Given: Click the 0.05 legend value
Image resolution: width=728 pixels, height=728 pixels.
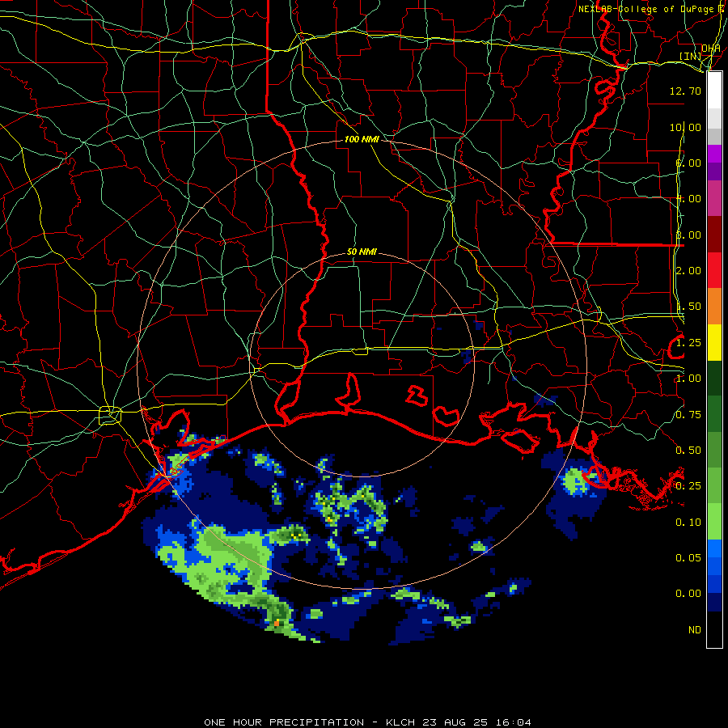Looking at the screenshot, I should (x=688, y=558).
